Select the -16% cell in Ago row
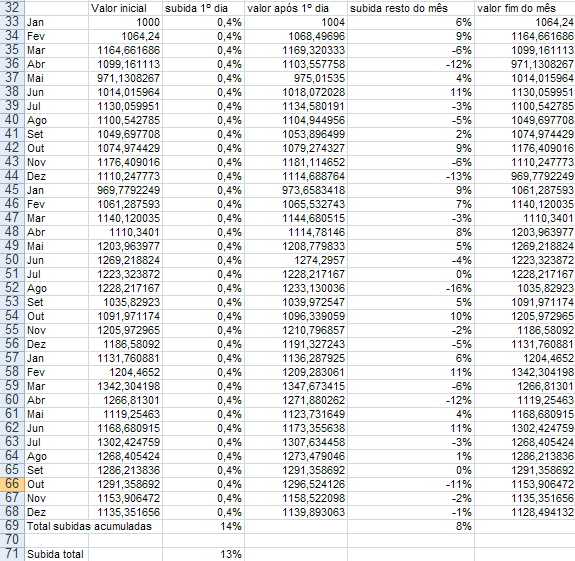 pos(411,288)
